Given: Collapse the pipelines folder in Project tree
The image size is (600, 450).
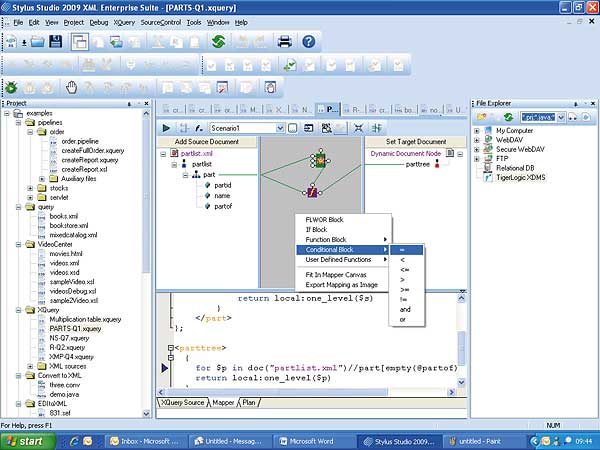Looking at the screenshot, I should point(18,123).
